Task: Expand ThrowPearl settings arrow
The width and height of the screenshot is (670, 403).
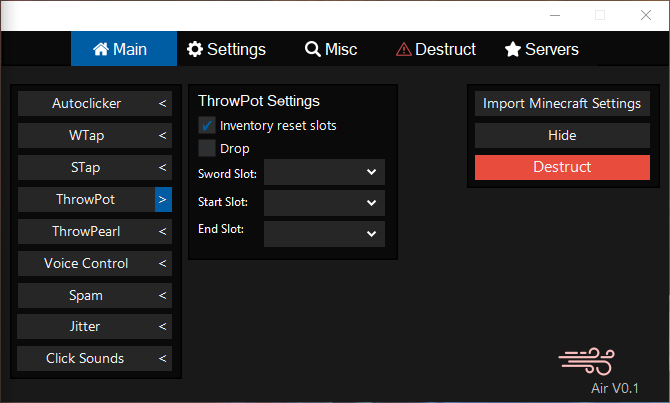Action: point(163,232)
